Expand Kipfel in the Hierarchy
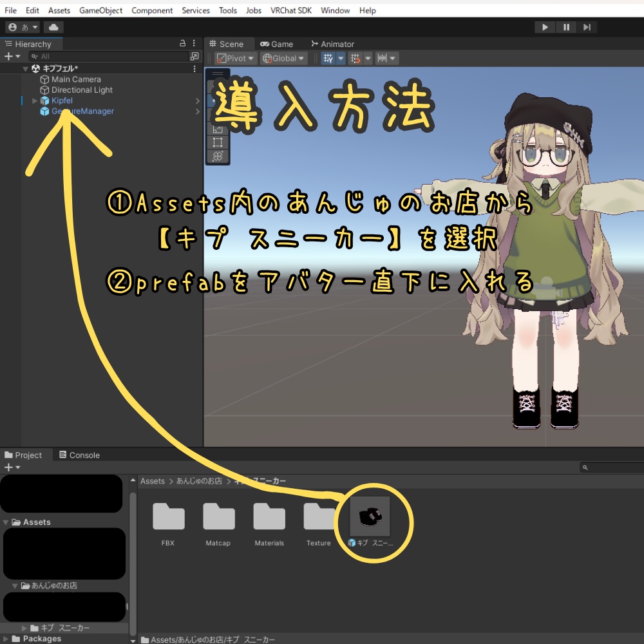Viewport: 644px width, 644px height. click(33, 100)
